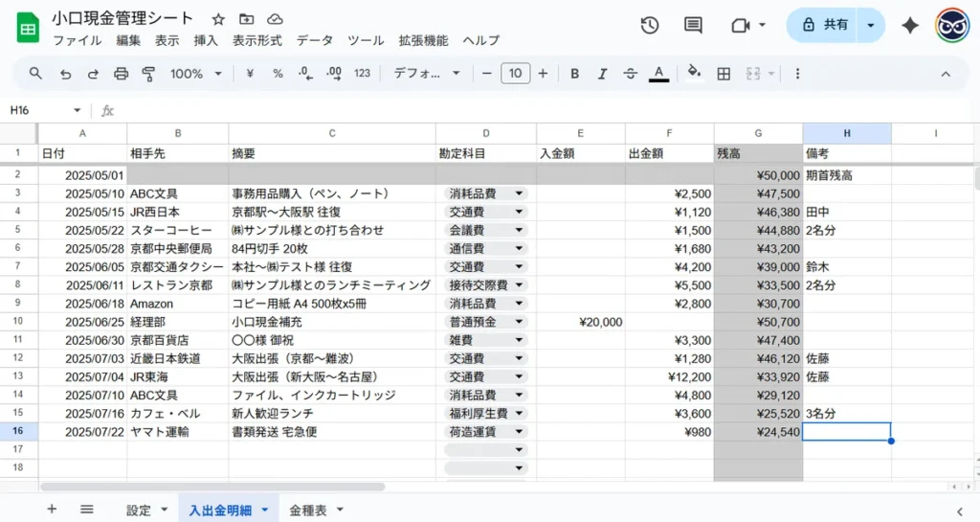Toggle bold formatting
Viewport: 980px width, 522px height.
point(574,74)
